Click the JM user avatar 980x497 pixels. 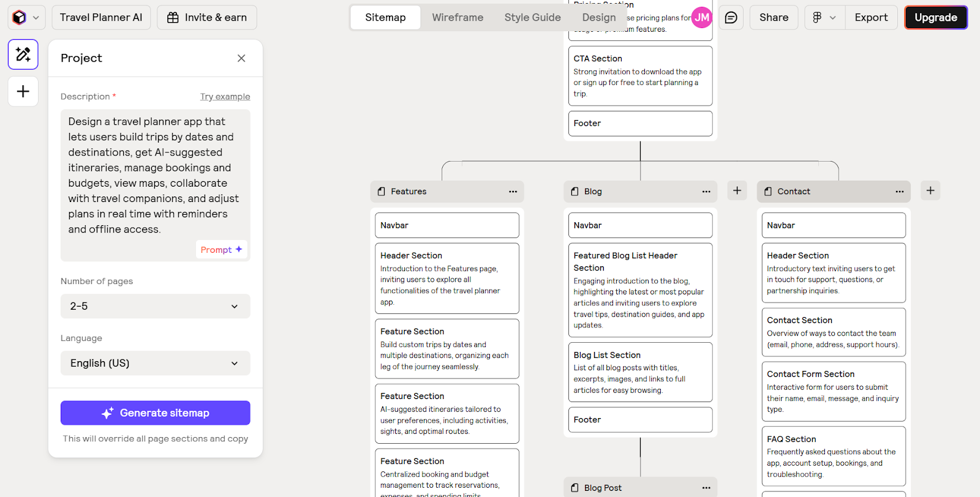(x=702, y=18)
